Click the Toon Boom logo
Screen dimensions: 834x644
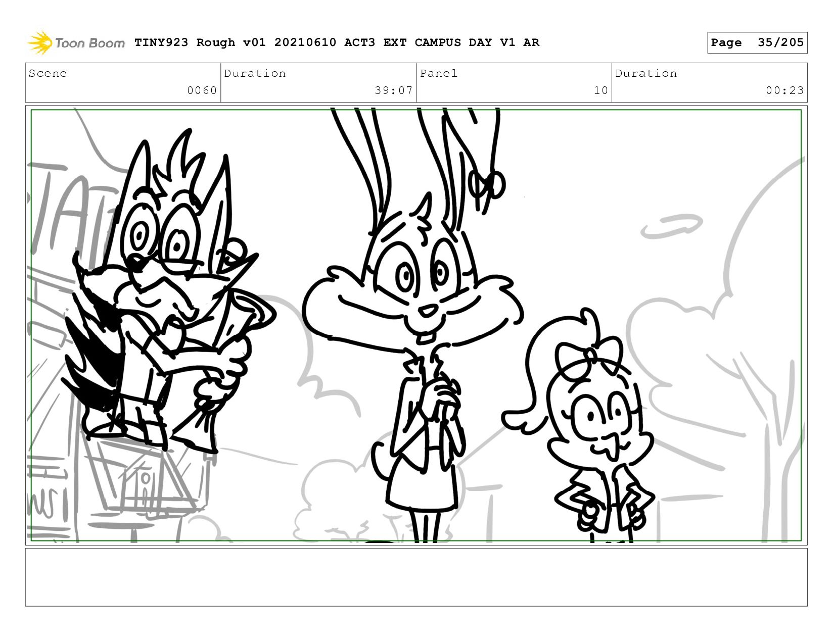(x=76, y=42)
